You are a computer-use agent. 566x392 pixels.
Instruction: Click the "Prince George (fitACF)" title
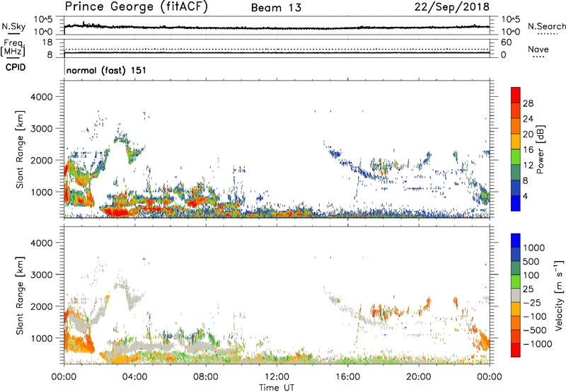click(136, 7)
